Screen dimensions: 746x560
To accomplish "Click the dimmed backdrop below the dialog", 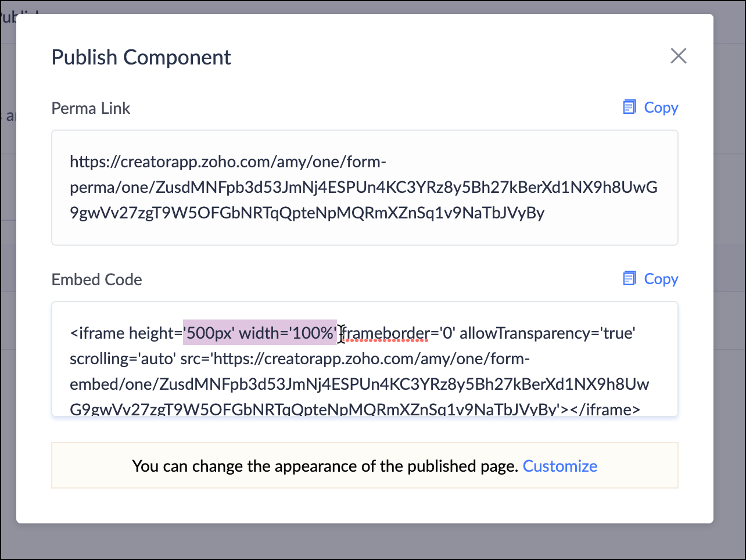I will point(372,542).
